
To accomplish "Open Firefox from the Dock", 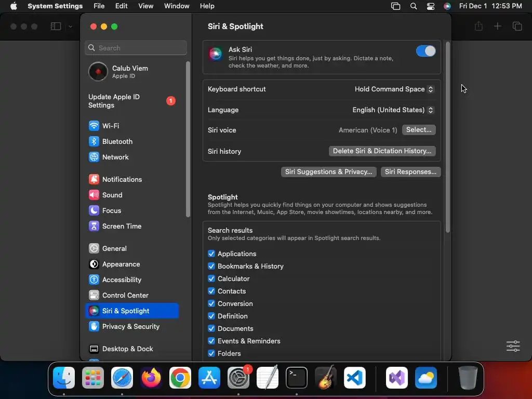I will pos(151,378).
